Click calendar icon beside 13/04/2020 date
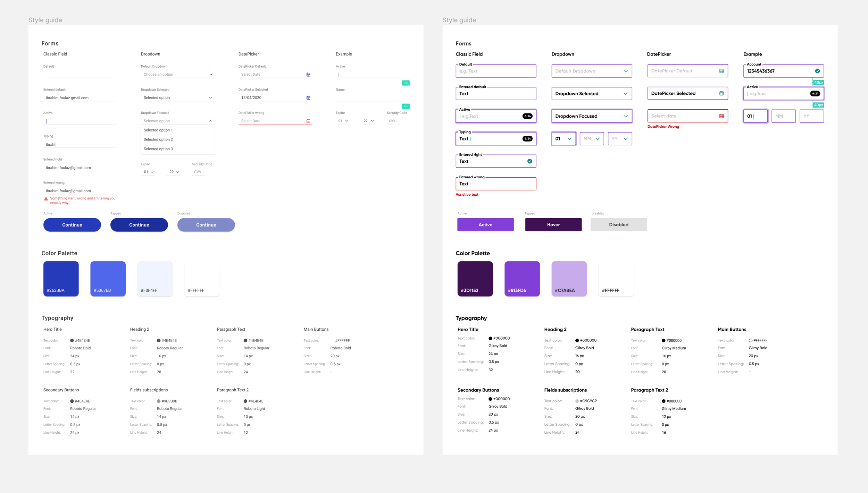 tap(308, 98)
